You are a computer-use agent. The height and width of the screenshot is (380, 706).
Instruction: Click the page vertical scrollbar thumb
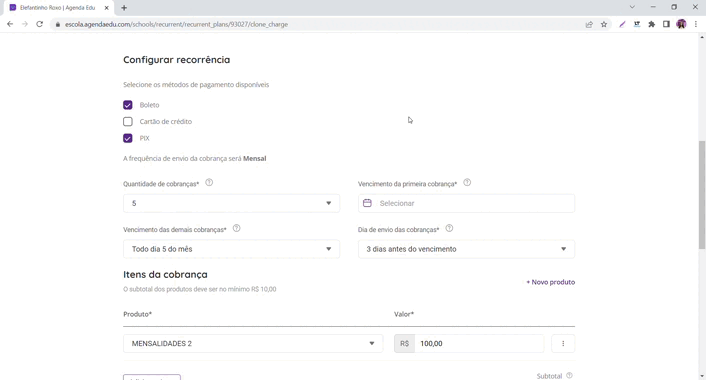point(701,195)
